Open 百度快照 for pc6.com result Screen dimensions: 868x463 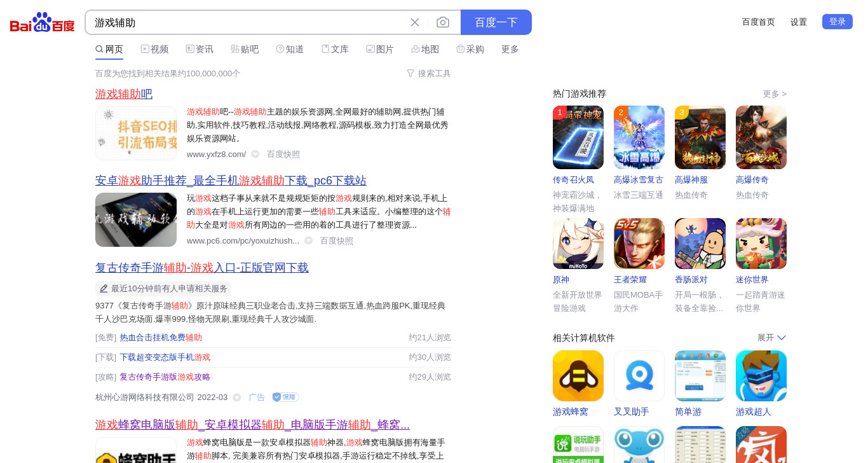pos(337,240)
